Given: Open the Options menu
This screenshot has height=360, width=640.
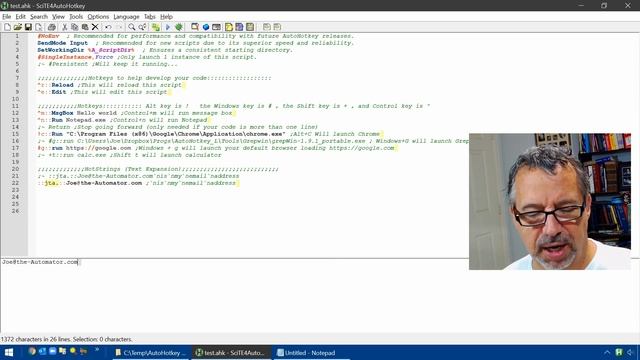Looking at the screenshot, I should click(98, 17).
